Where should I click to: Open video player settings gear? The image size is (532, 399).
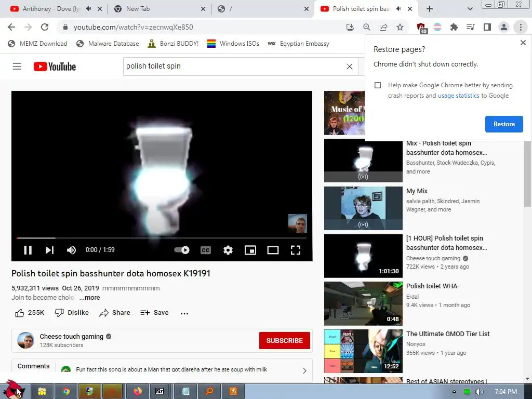click(228, 250)
